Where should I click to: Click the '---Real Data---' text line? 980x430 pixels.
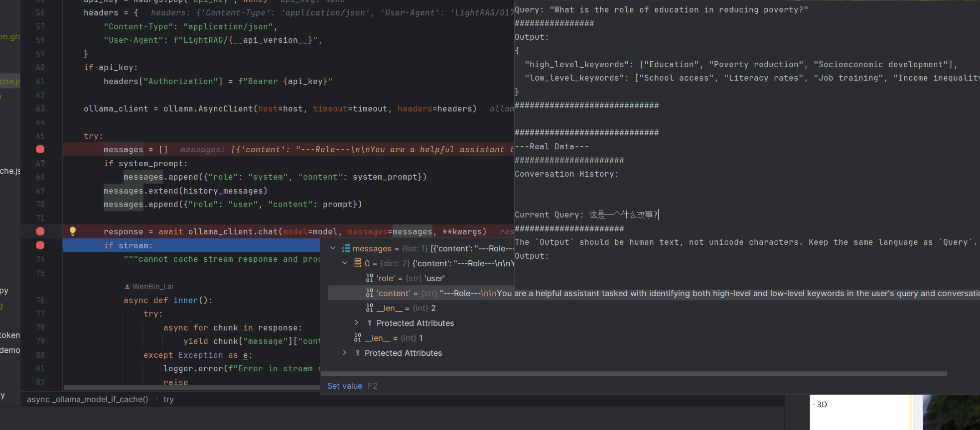click(552, 146)
